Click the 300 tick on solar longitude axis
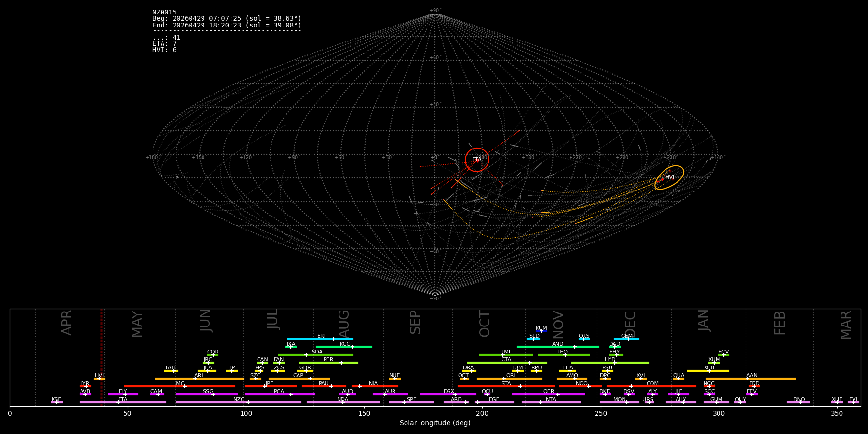 [719, 413]
